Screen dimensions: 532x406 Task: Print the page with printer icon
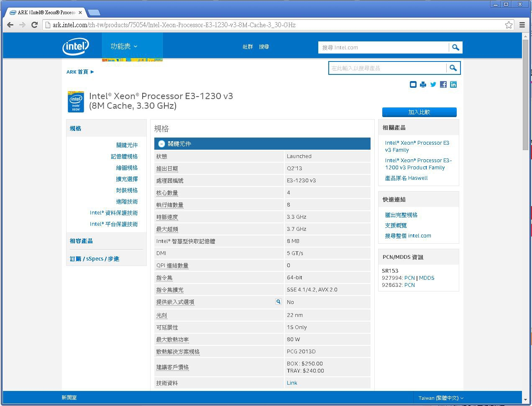pyautogui.click(x=423, y=84)
